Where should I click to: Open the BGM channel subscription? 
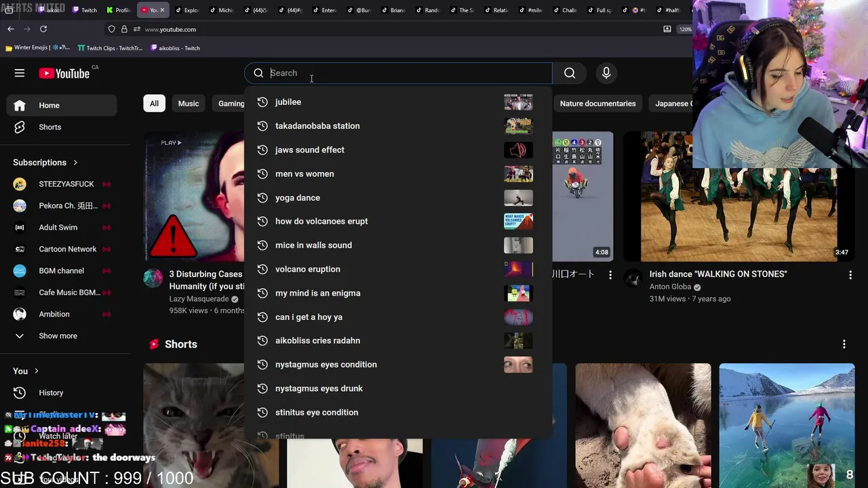[62, 271]
